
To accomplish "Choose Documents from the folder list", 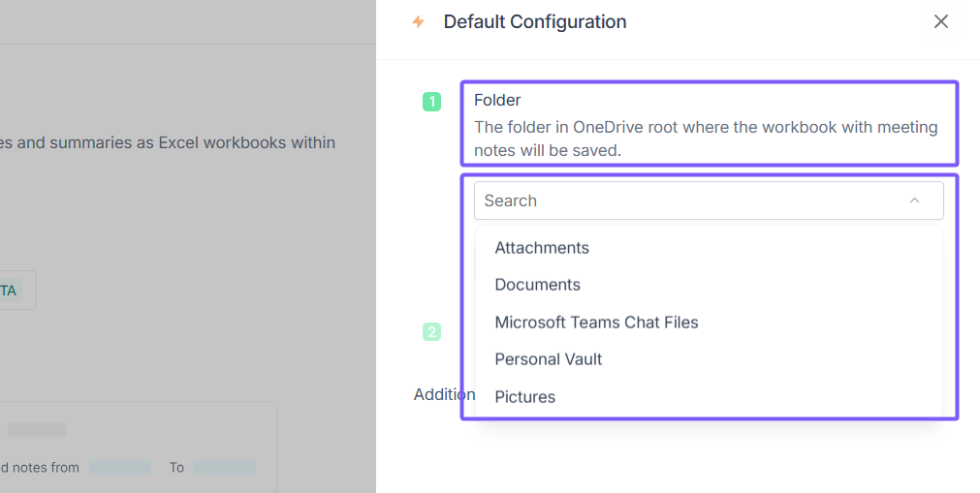I will (x=537, y=285).
